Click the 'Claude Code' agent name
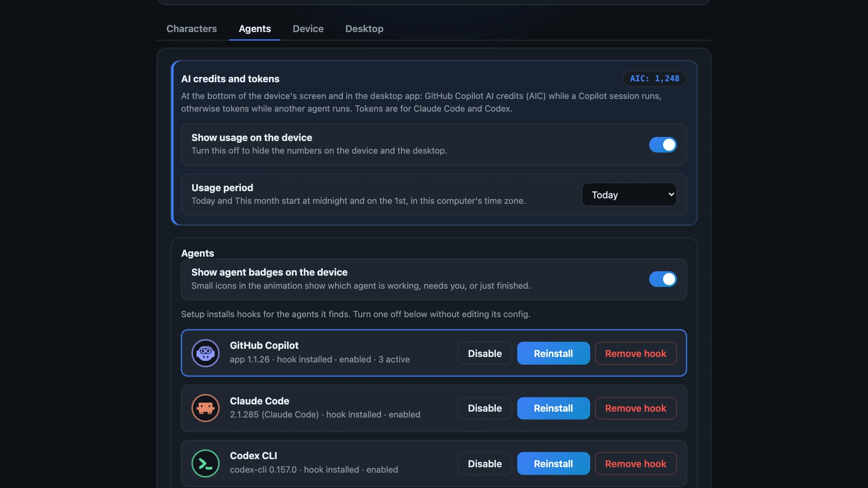Viewport: 868px width, 488px height. click(x=259, y=401)
